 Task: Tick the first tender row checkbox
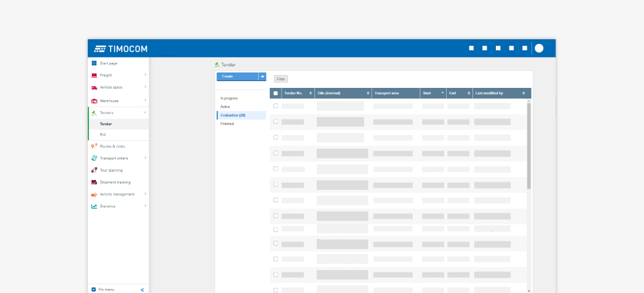coord(276,106)
